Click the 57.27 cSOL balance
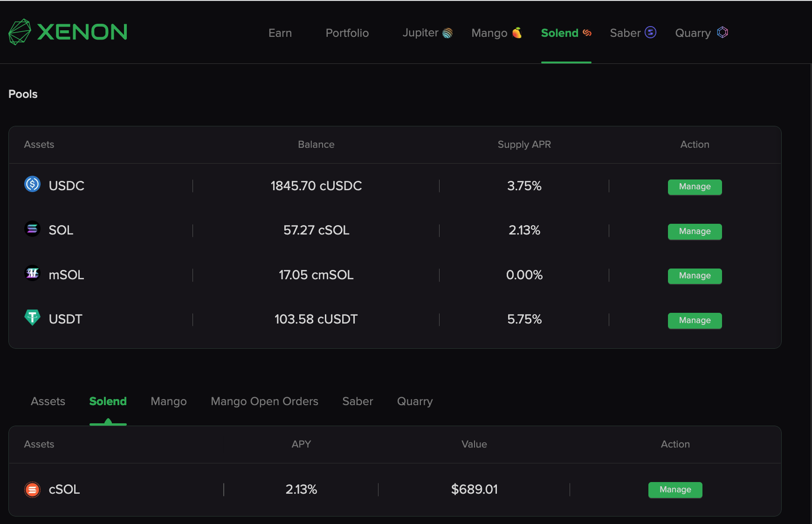Viewport: 812px width, 524px height. [316, 230]
